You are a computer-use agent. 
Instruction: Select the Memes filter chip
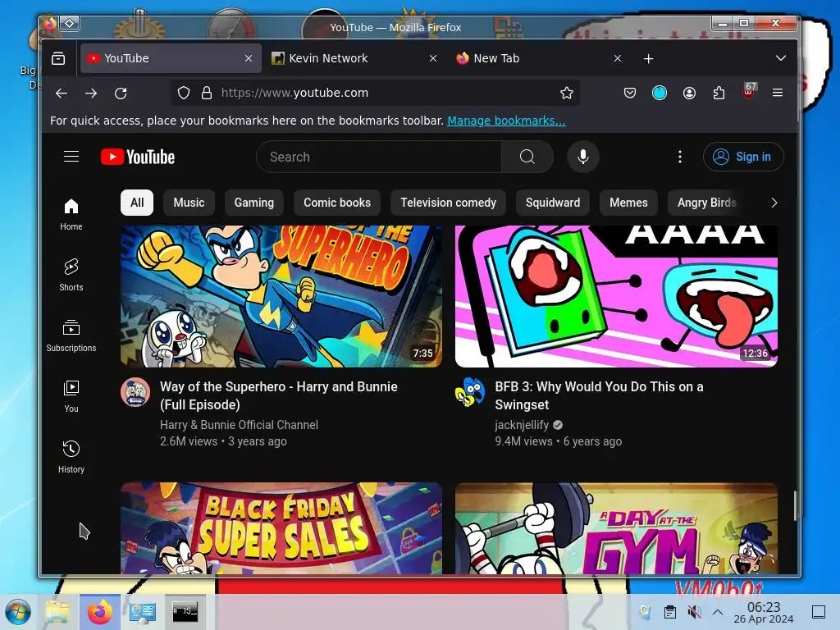pyautogui.click(x=628, y=203)
